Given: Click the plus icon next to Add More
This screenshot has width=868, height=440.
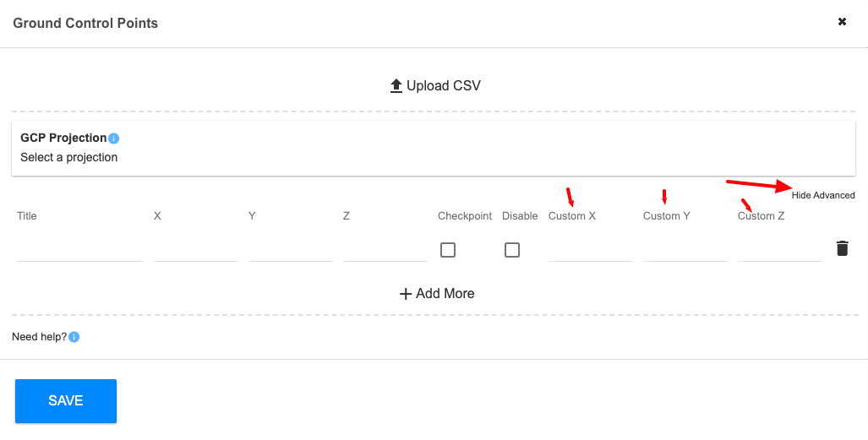Looking at the screenshot, I should click(x=406, y=294).
